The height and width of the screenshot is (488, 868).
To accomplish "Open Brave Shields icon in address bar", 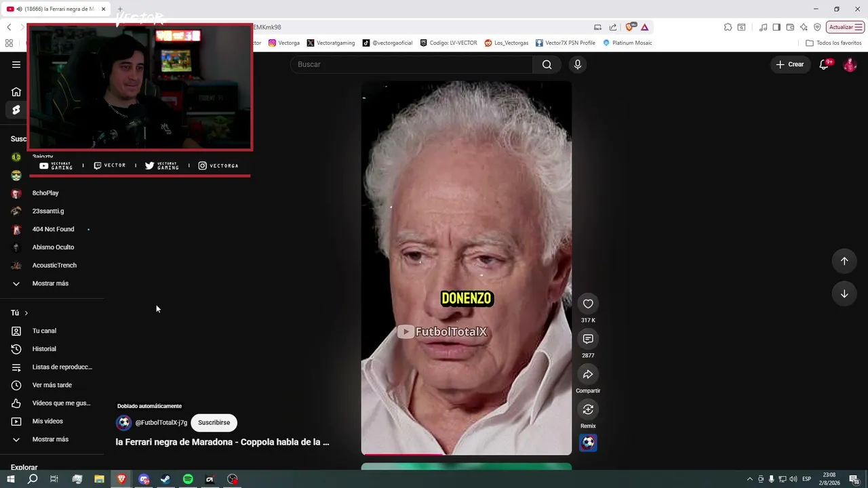I will (x=630, y=27).
